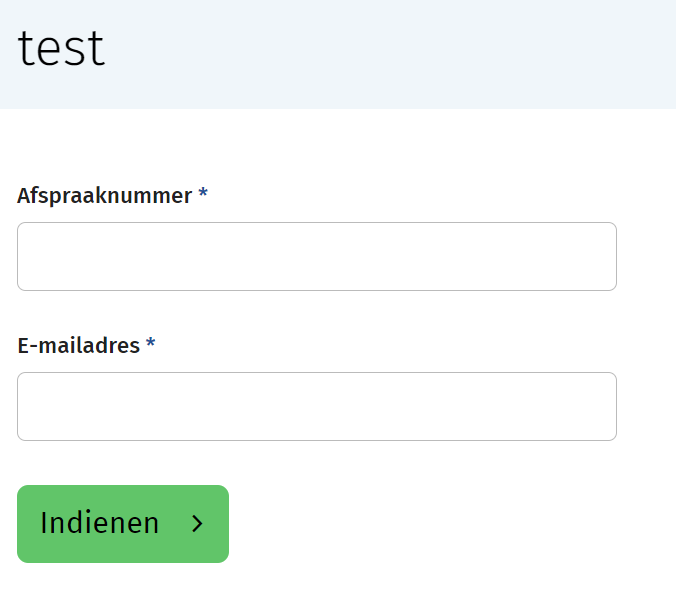
Task: Click the bold "E-mailadres" text
Action: (78, 346)
